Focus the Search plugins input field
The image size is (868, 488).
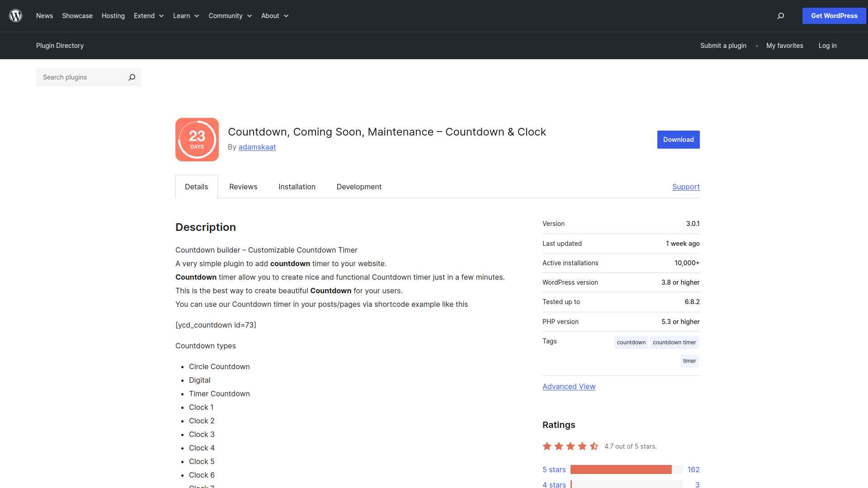[81, 77]
